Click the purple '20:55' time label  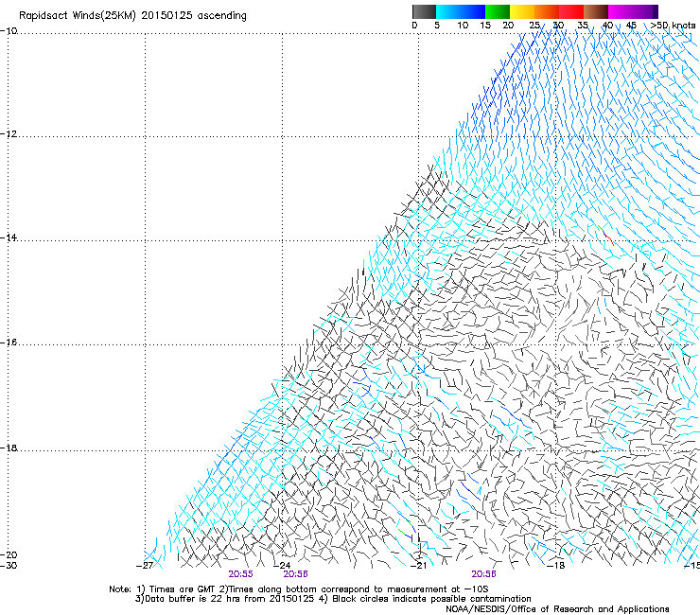(240, 574)
